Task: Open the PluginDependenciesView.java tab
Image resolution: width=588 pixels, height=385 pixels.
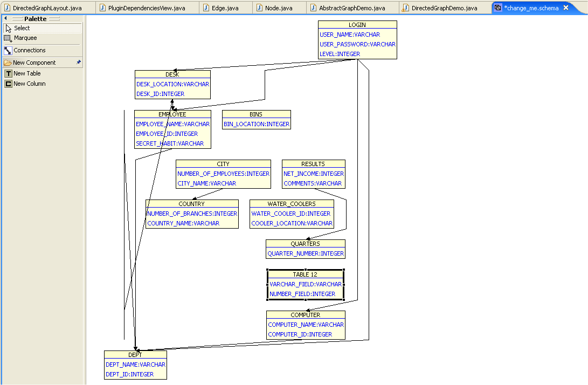Action: 146,8
